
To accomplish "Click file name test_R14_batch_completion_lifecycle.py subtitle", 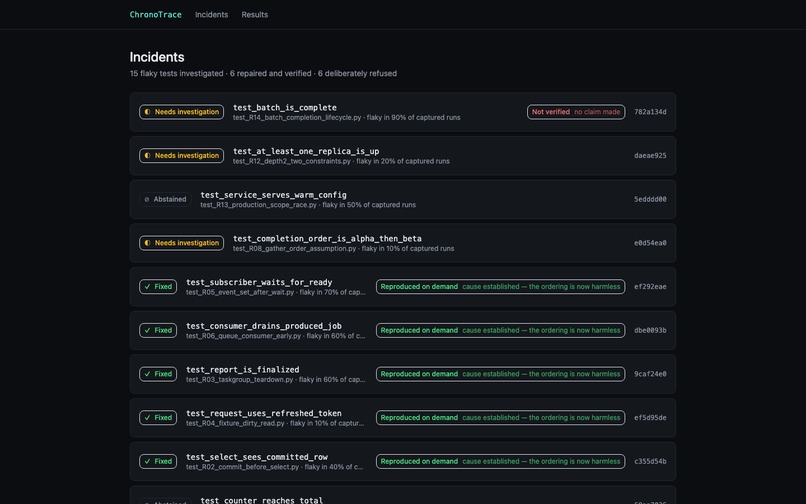I will 297,118.
